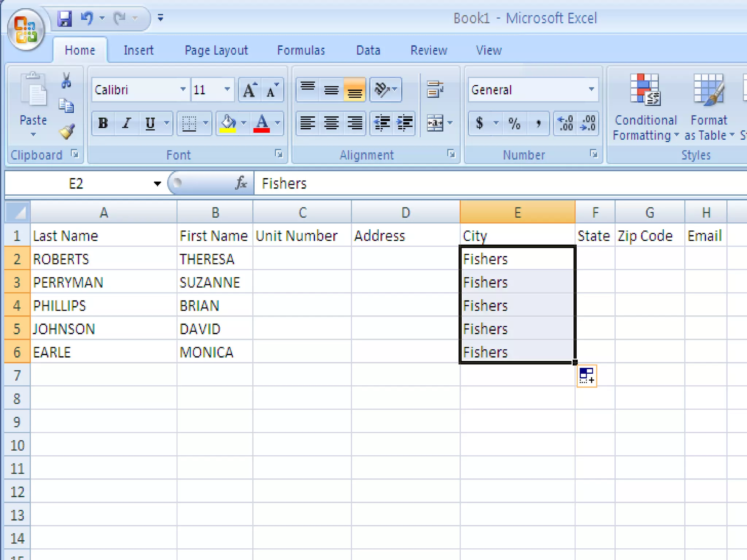Open the Name Box dropdown arrow

pos(157,183)
